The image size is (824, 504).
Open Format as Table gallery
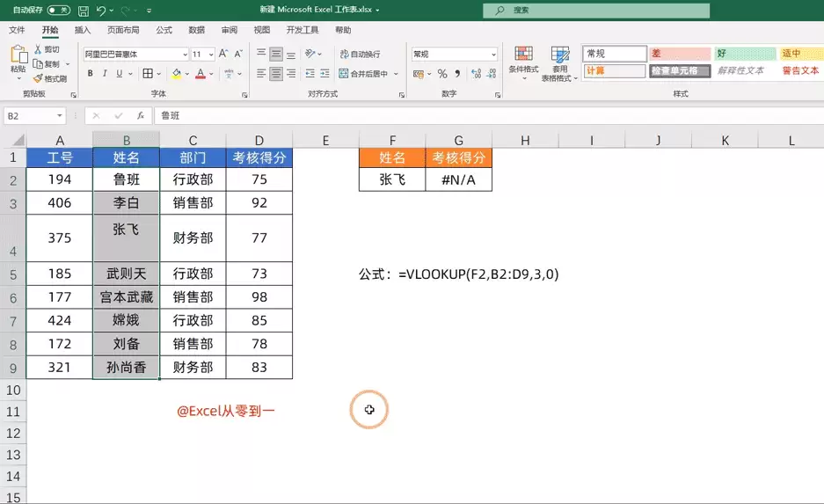coord(559,63)
